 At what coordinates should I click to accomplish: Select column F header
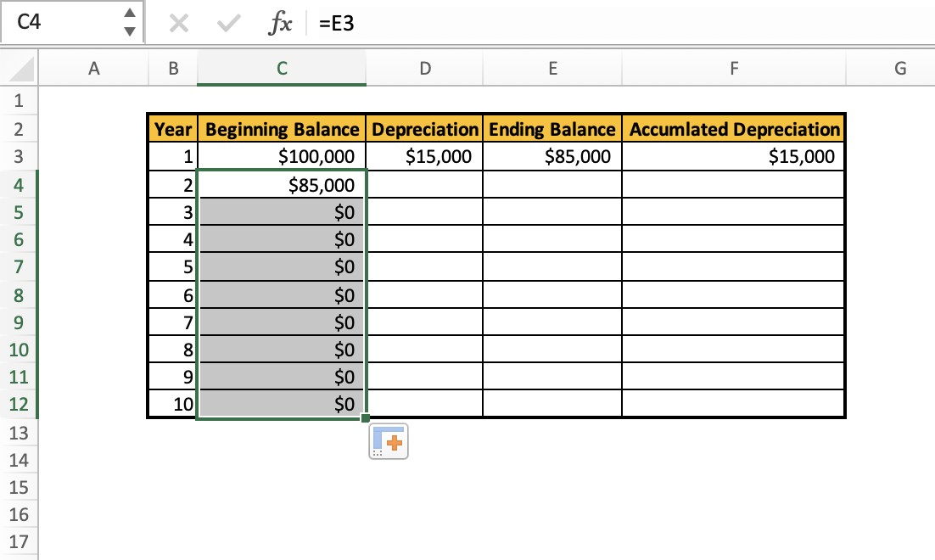pos(733,70)
